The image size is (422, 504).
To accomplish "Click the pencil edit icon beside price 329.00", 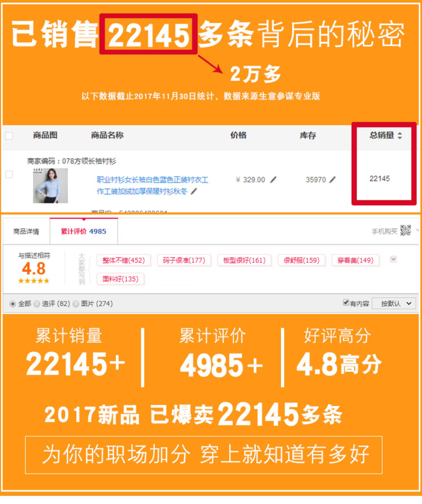I will click(x=273, y=180).
